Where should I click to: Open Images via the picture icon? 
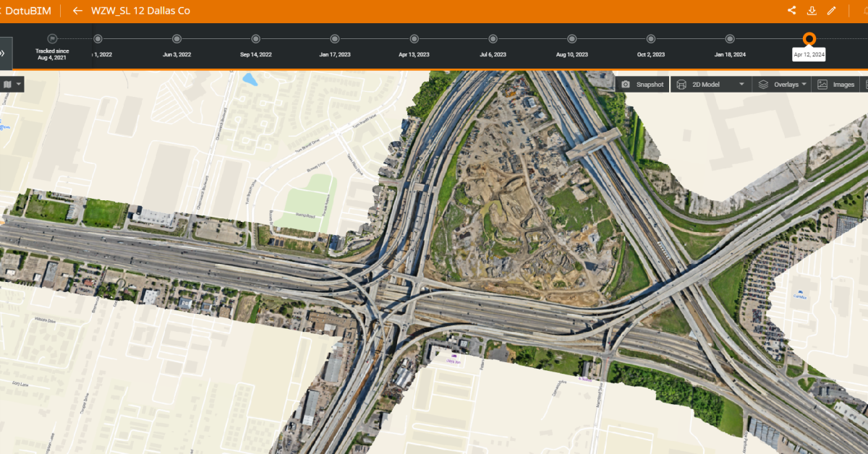coord(821,84)
